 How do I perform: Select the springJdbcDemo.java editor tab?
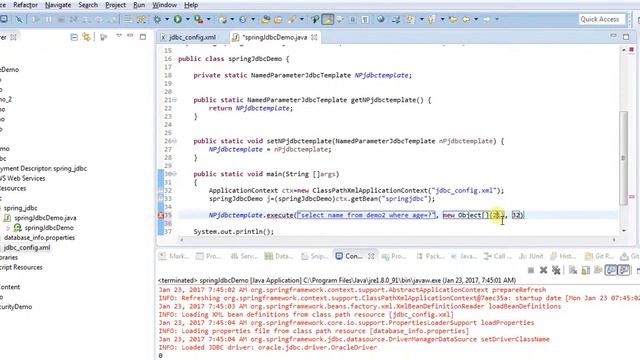pyautogui.click(x=274, y=37)
